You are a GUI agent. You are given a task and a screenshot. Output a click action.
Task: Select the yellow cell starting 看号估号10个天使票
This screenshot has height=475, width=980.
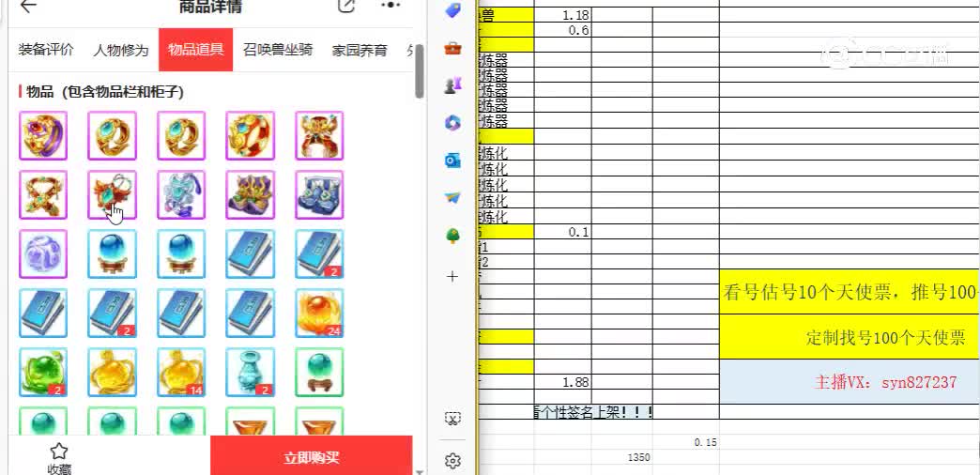tap(850, 292)
